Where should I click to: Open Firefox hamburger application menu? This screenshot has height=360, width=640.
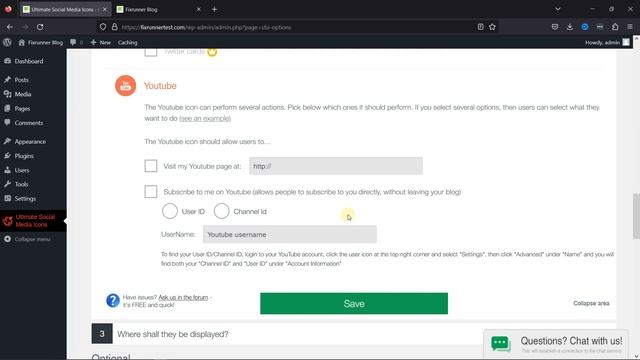630,27
